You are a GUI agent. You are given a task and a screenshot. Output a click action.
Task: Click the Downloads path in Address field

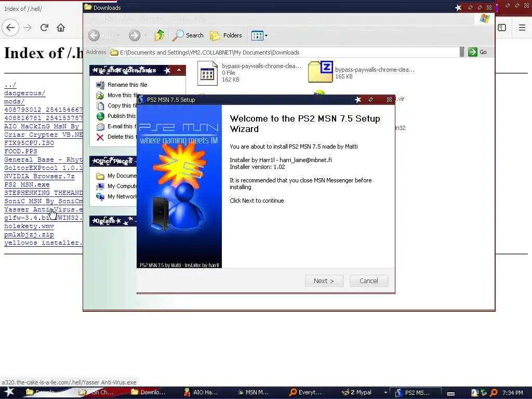210,52
